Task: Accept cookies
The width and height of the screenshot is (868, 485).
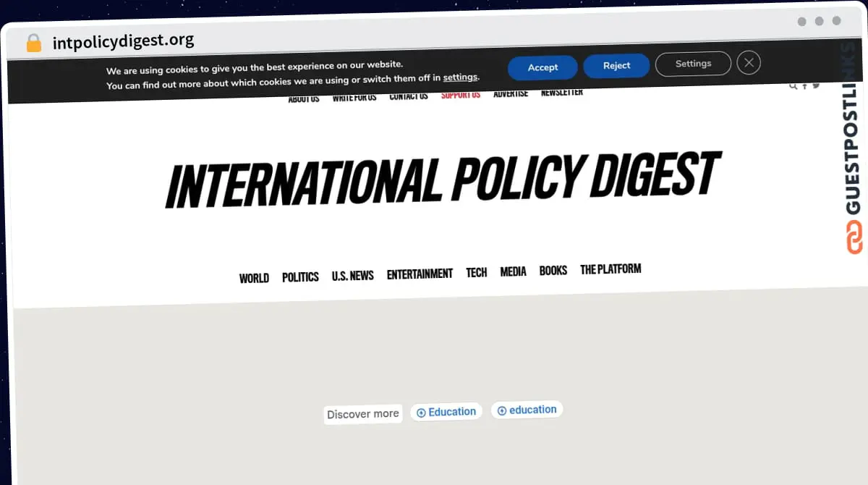Action: 542,67
